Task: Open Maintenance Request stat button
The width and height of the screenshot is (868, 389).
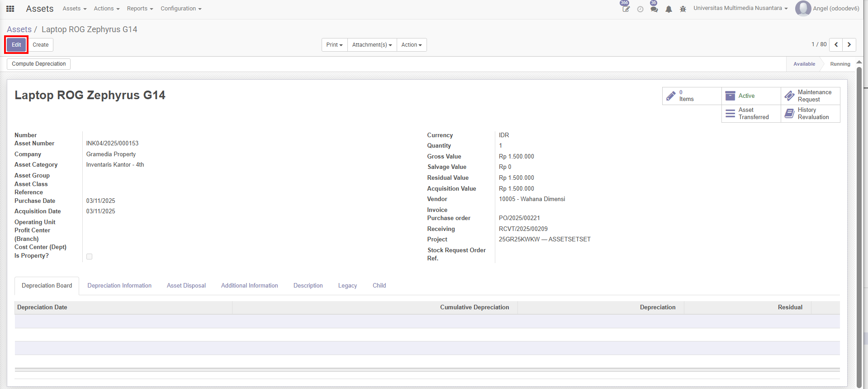Action: [x=810, y=96]
